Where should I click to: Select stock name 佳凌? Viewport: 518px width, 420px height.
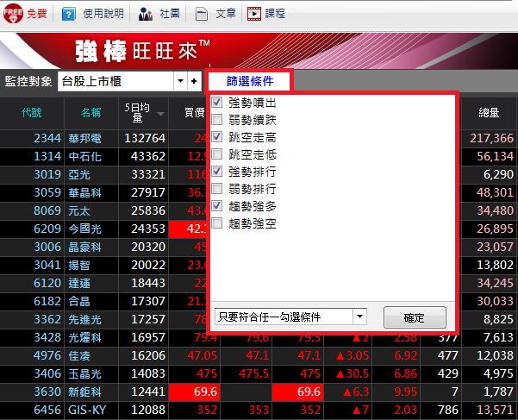pyautogui.click(x=79, y=355)
